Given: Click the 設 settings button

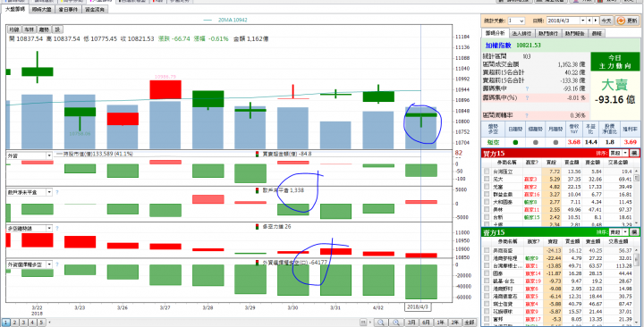Looking at the screenshot, I should tap(57, 29).
